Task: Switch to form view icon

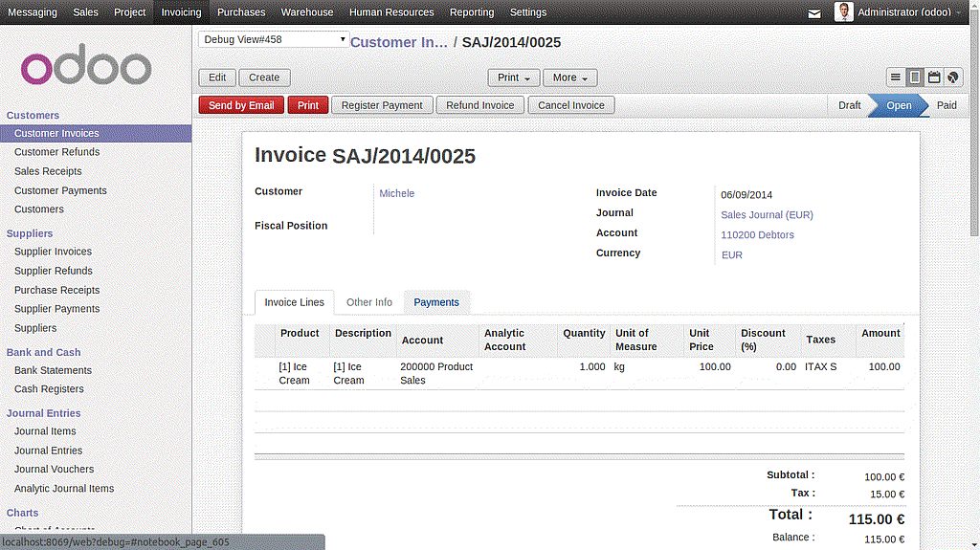Action: point(915,77)
